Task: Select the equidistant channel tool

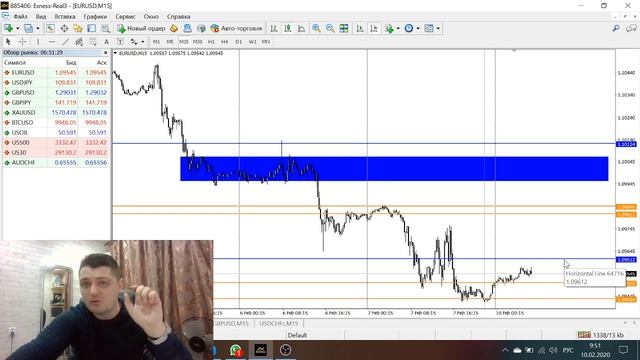Action: click(x=79, y=42)
